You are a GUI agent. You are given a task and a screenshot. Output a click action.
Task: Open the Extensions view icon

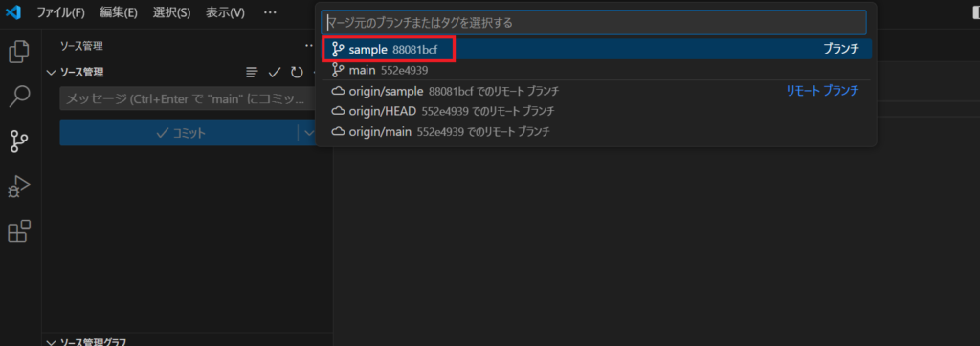point(19,231)
